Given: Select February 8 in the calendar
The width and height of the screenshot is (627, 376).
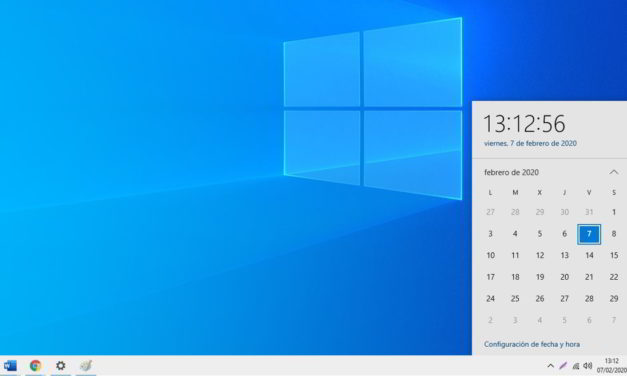Looking at the screenshot, I should tap(614, 234).
